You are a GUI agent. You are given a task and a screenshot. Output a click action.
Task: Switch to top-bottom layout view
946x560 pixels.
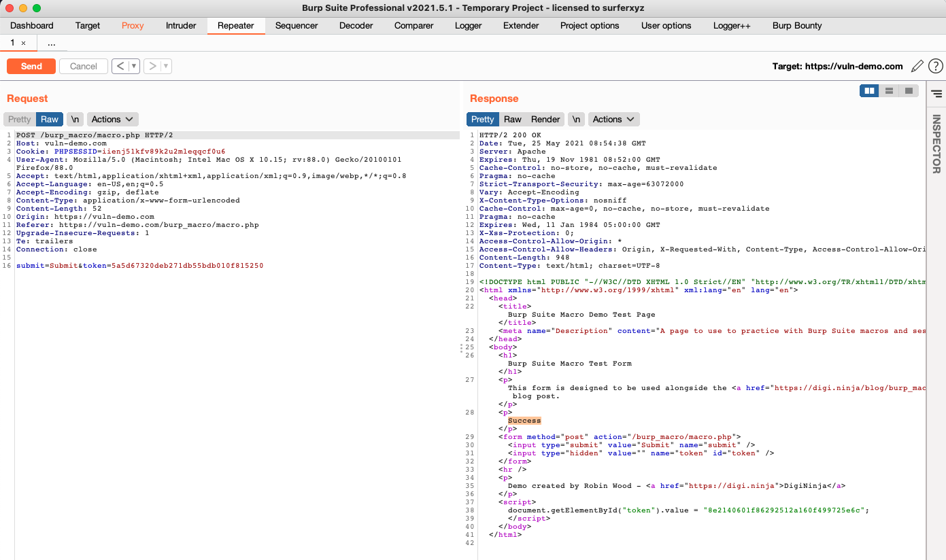pos(889,90)
